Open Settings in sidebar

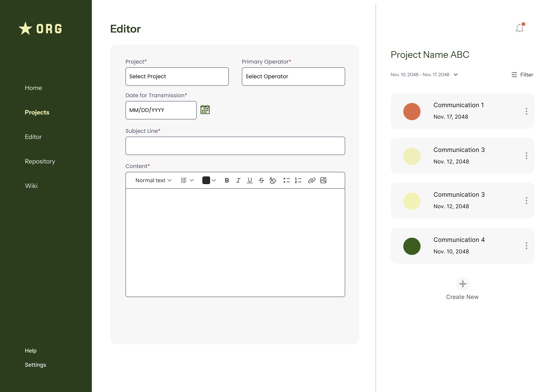[35, 365]
